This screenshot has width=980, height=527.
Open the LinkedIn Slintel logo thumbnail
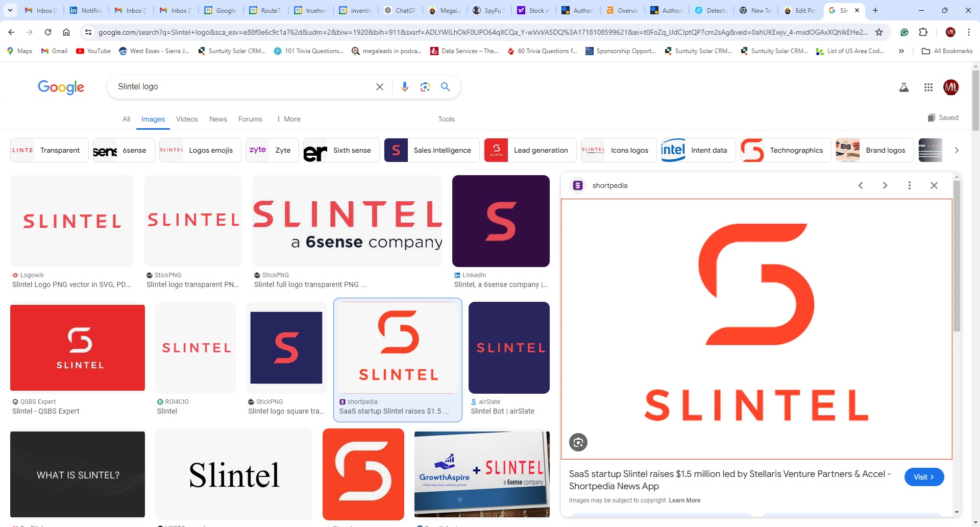pyautogui.click(x=500, y=221)
